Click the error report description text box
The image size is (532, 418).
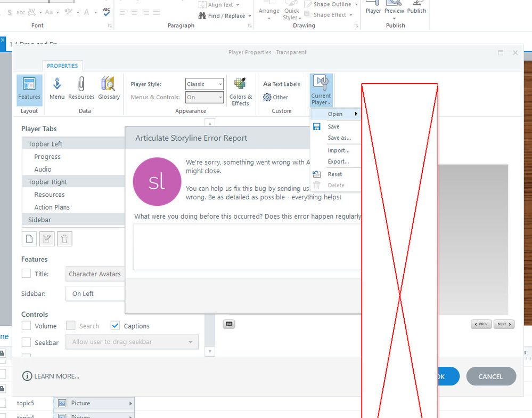click(x=247, y=247)
